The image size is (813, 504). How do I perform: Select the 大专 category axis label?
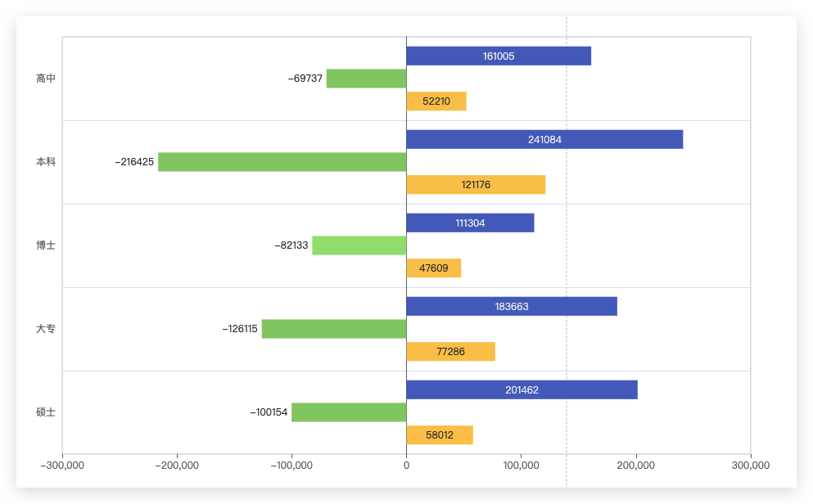click(46, 328)
